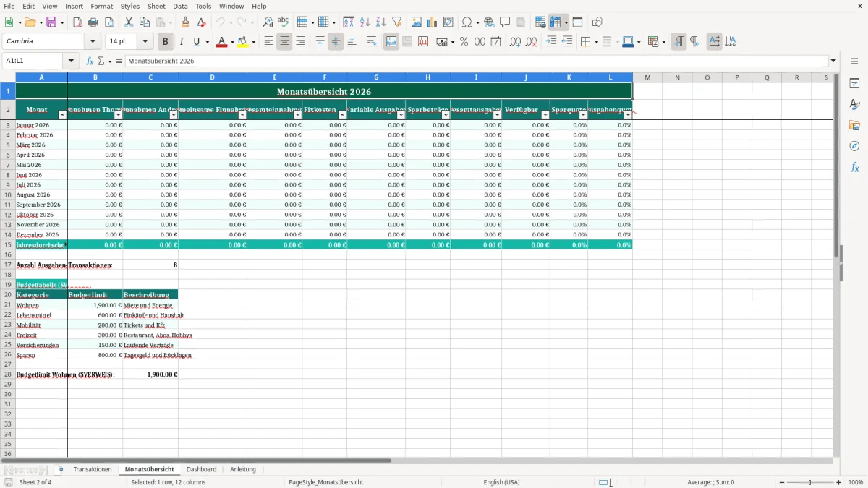The image size is (868, 488).
Task: Toggle Wrap Text
Action: coord(372,42)
